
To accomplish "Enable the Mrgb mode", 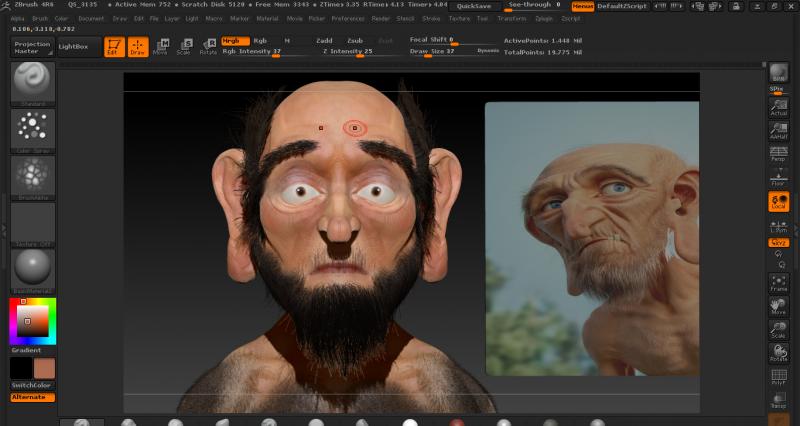I will (x=236, y=41).
